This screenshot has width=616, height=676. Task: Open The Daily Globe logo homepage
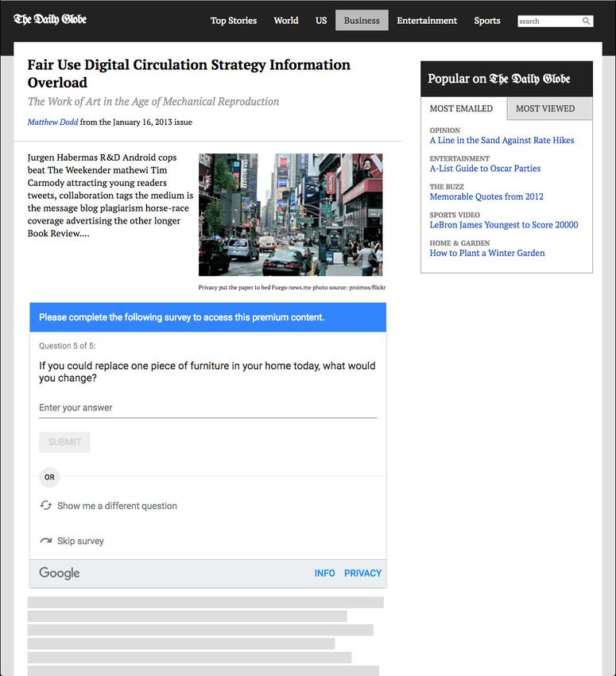pos(50,19)
